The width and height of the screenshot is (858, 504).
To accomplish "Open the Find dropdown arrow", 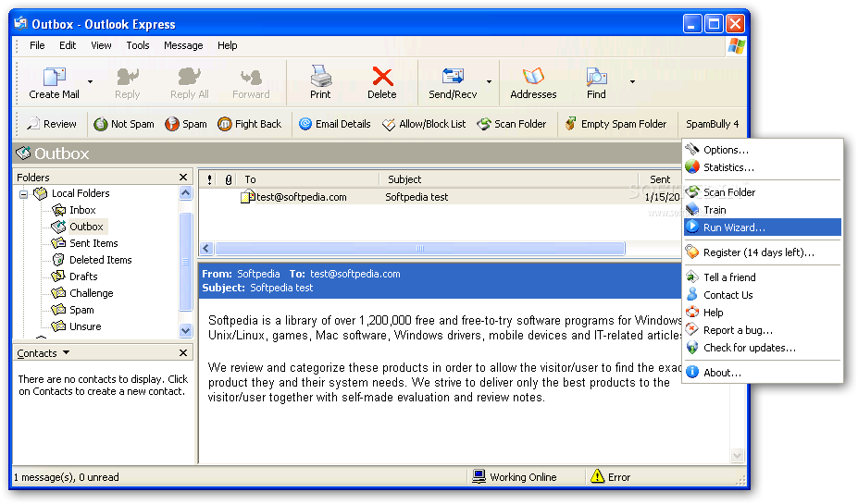I will [x=632, y=82].
